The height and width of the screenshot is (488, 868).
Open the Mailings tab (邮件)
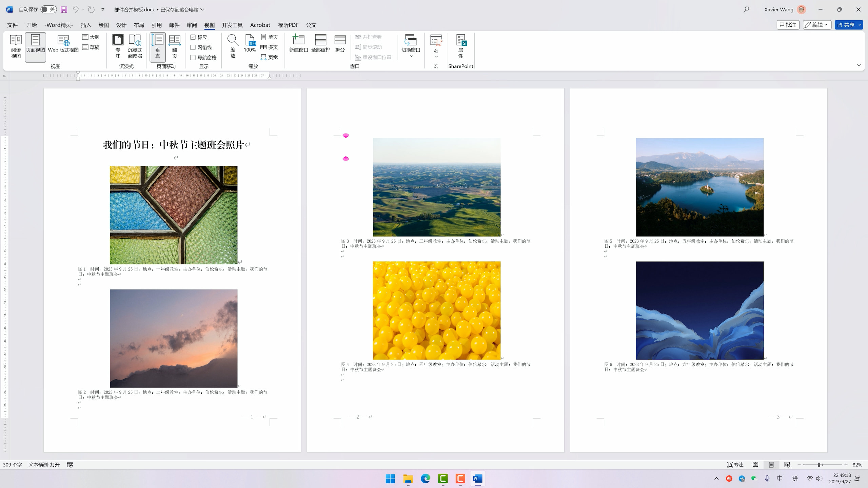(x=174, y=25)
